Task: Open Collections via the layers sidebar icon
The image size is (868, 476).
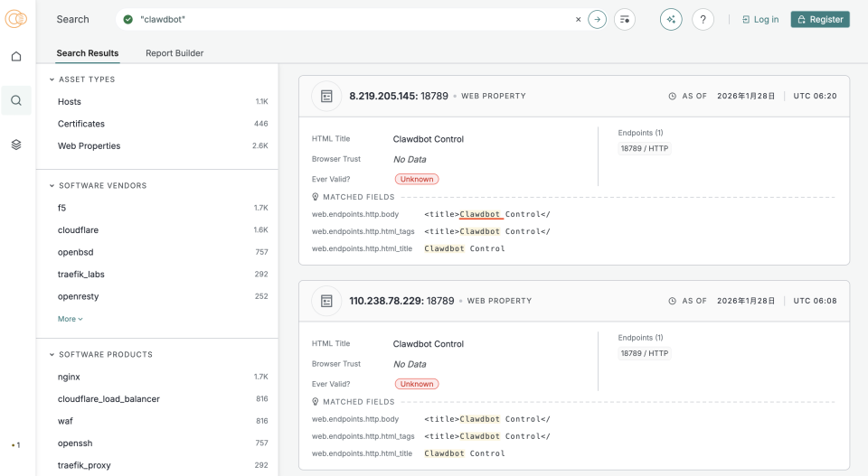Action: 16,145
